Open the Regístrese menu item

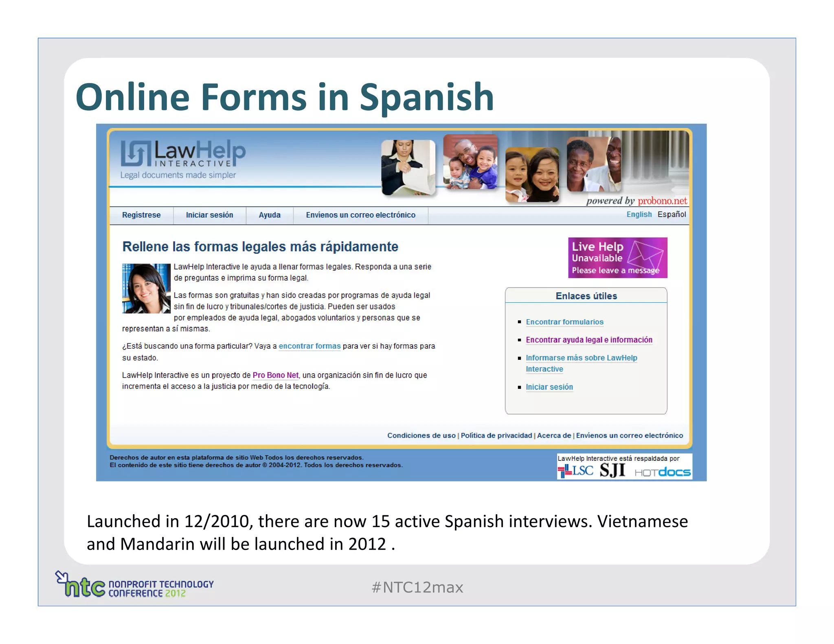click(141, 215)
